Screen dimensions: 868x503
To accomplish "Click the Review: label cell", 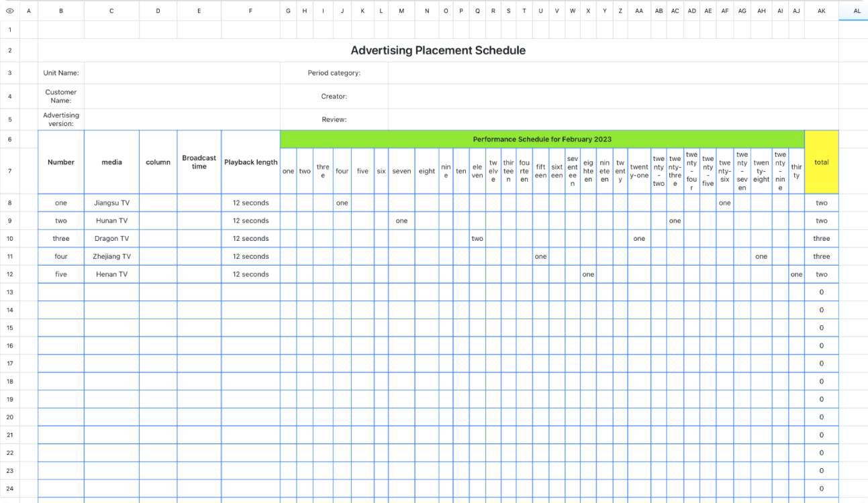I will point(334,119).
